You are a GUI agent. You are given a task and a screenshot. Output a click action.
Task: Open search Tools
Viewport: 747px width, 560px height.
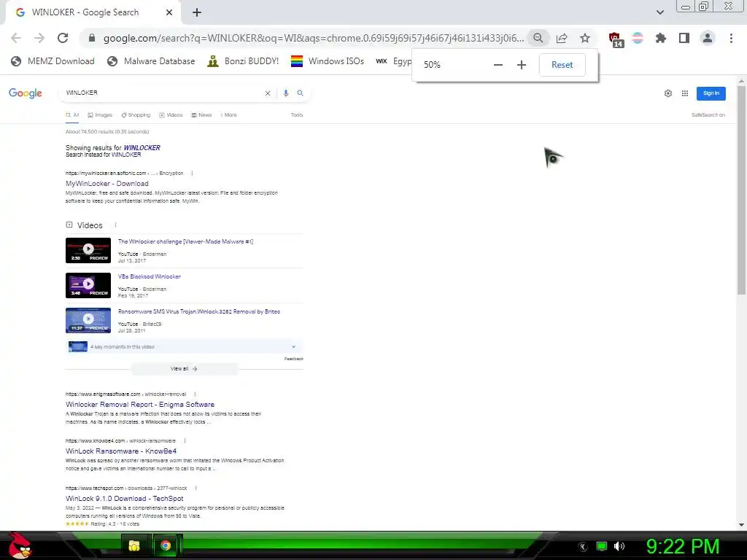click(x=297, y=114)
